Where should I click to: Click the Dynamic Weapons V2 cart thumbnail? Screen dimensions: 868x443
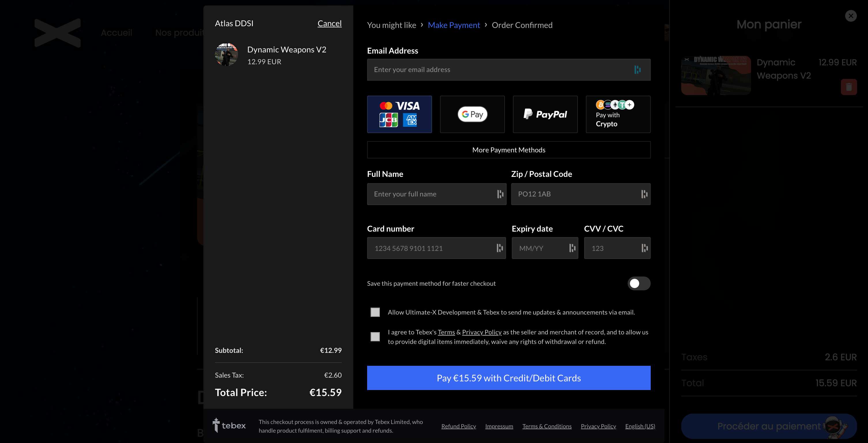click(716, 75)
